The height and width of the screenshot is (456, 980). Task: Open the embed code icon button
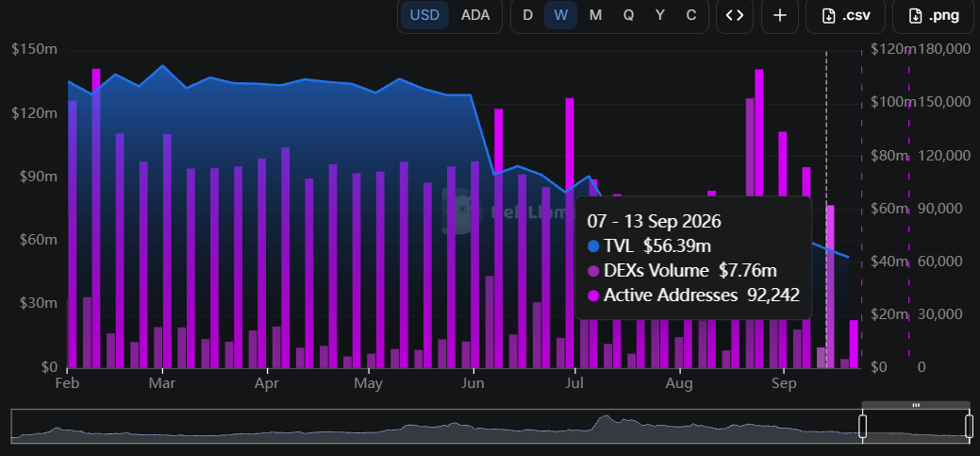coord(735,16)
